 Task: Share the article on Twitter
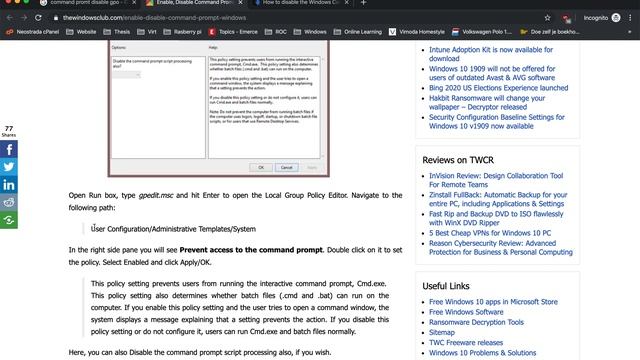click(9, 167)
